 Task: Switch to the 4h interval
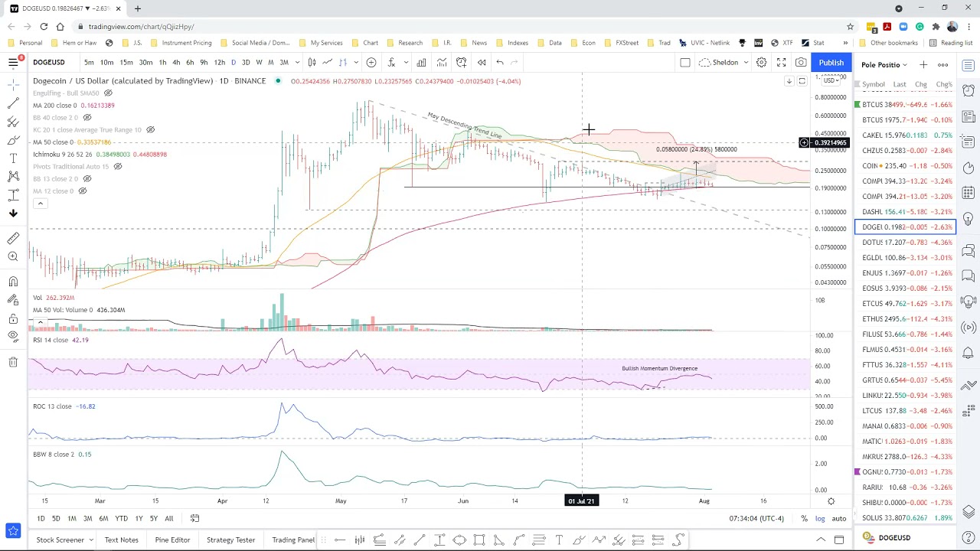[x=176, y=62]
